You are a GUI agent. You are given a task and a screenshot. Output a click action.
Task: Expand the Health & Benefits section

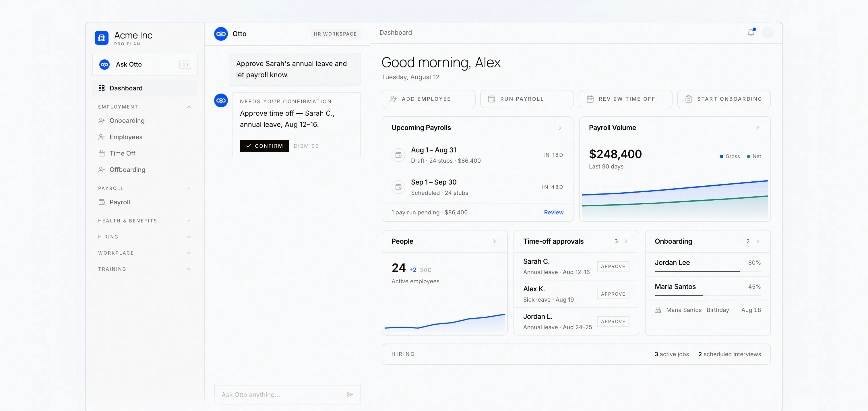(x=189, y=221)
